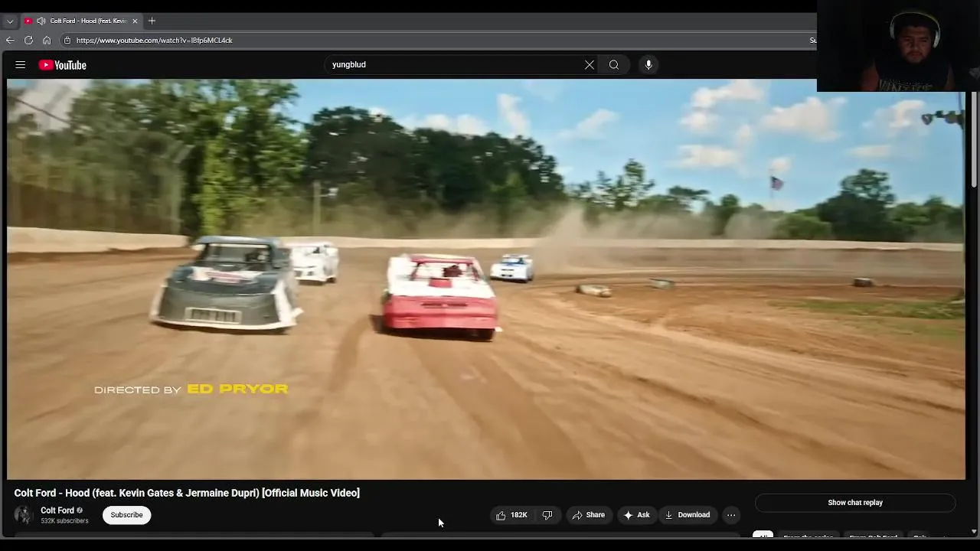Screen dimensions: 980x551
Task: Pause the video by clicking the player
Action: [x=486, y=279]
